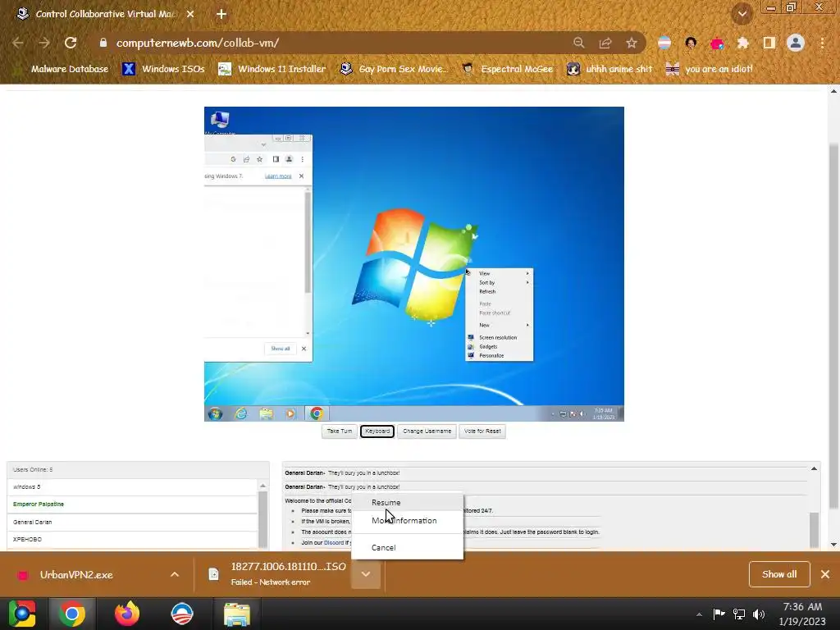Select user XPEHOBO in users list
840x630 pixels.
point(132,540)
